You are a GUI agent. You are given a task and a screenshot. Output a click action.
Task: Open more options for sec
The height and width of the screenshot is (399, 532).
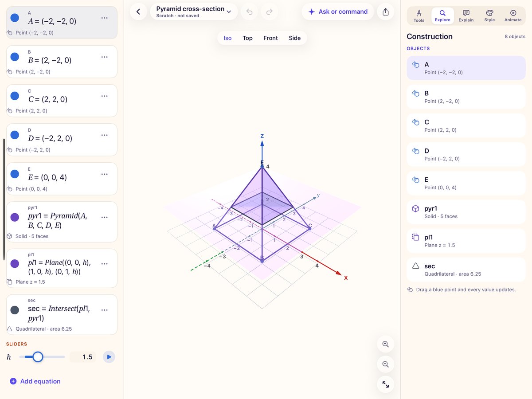coord(105,310)
